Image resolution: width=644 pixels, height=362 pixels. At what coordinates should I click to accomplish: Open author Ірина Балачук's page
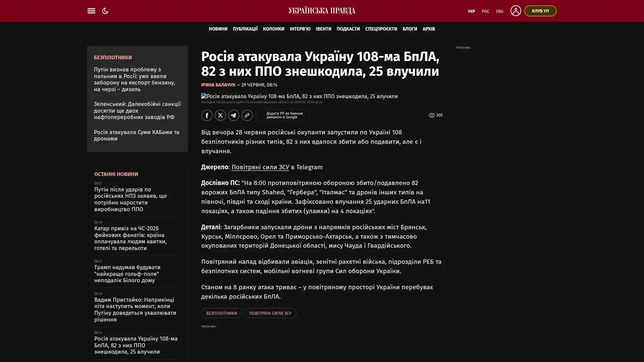(x=218, y=85)
